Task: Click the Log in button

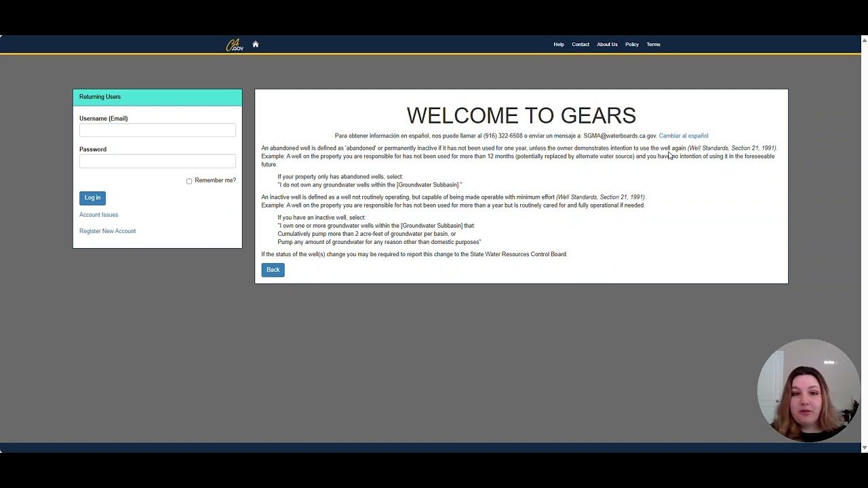Action: (92, 198)
